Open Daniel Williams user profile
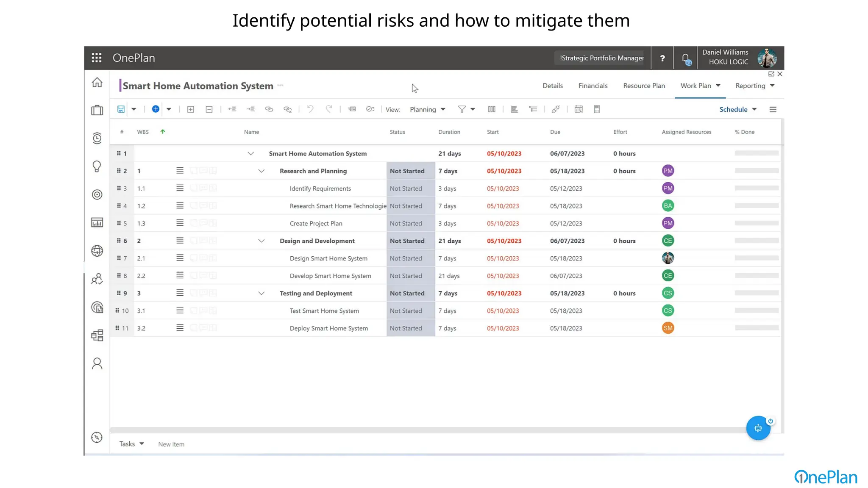 point(739,58)
